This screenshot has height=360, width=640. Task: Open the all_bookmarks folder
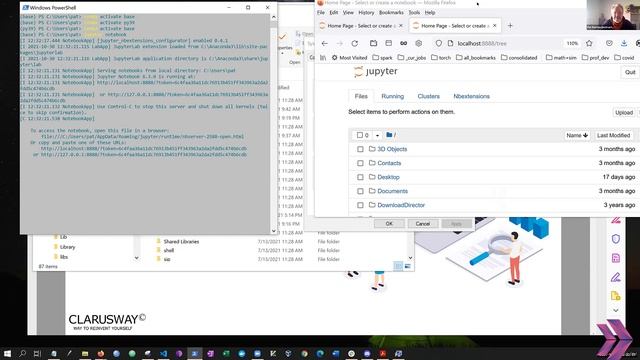click(x=476, y=58)
